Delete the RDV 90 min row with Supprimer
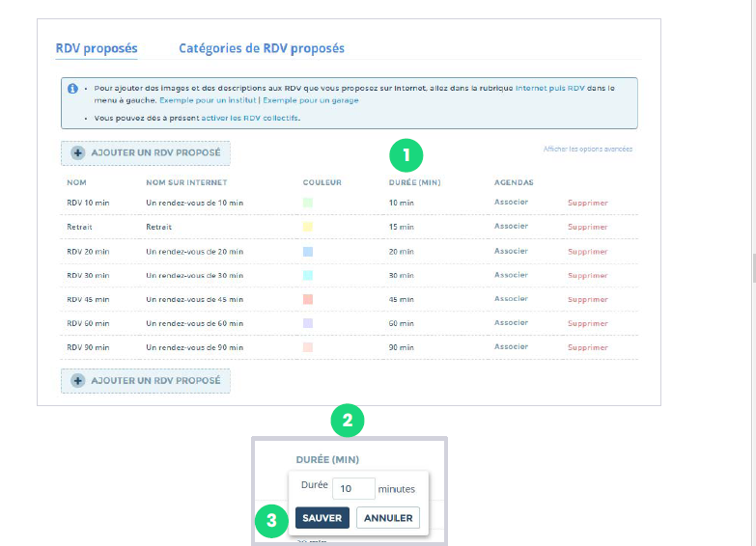The width and height of the screenshot is (756, 546). click(x=587, y=347)
